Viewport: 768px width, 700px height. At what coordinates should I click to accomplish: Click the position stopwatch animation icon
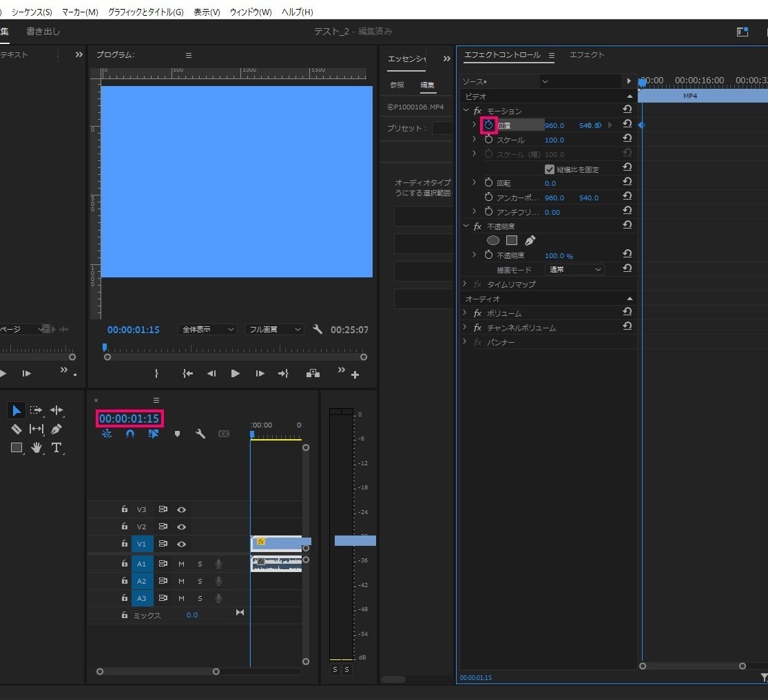(x=489, y=125)
